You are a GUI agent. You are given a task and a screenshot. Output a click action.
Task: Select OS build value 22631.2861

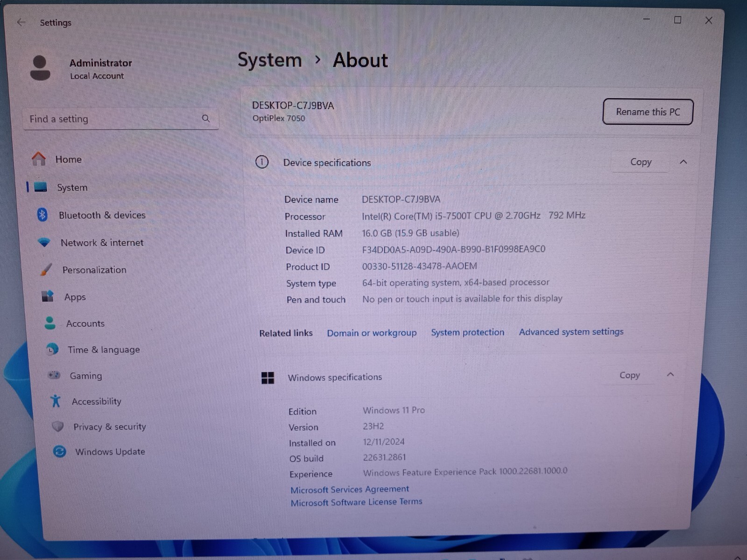[x=384, y=457]
